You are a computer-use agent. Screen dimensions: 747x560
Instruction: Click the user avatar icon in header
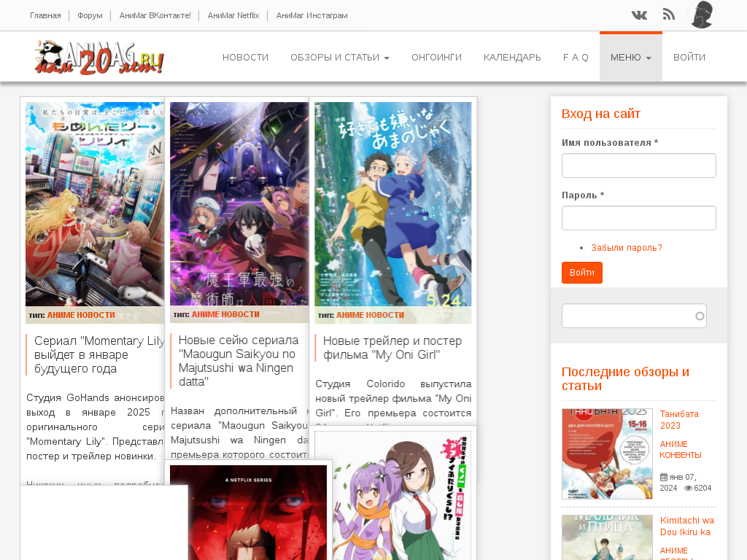tap(702, 15)
